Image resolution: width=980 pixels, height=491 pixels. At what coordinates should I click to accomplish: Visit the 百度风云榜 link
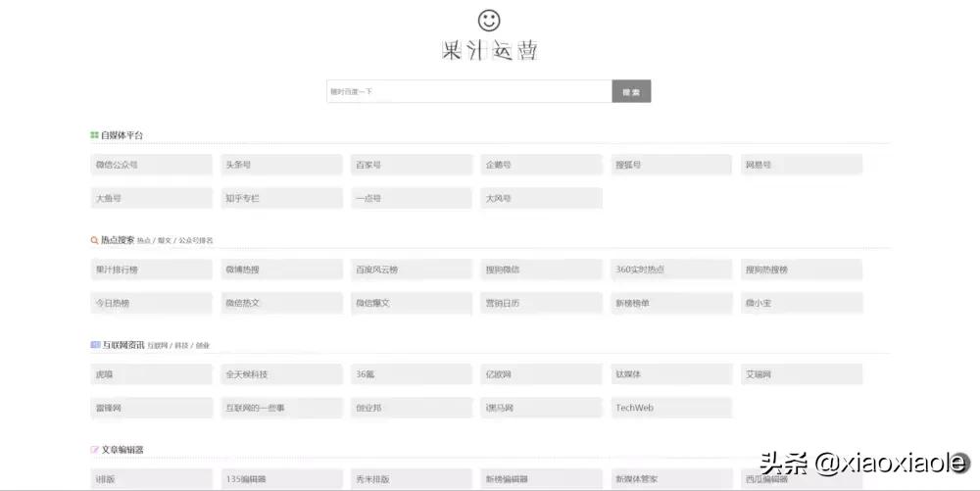click(x=412, y=270)
